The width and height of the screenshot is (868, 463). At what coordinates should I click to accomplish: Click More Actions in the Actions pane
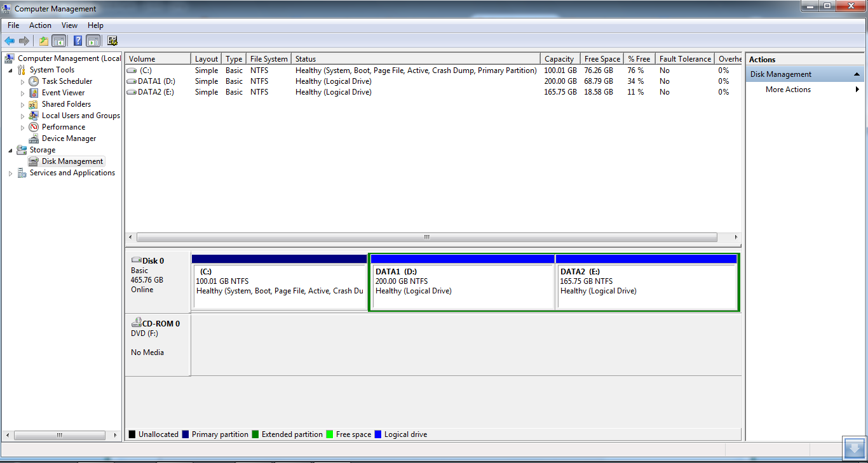788,90
